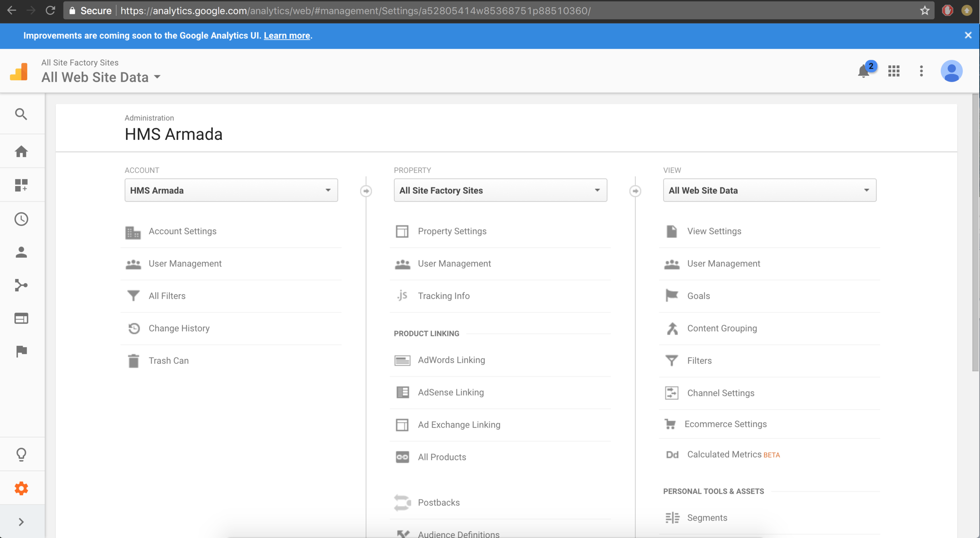Open Acquisition reports branching icon
The image size is (980, 538).
tap(21, 285)
